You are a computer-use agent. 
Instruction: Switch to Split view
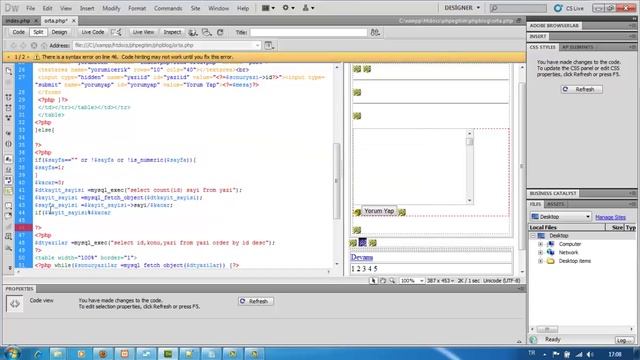pos(38,32)
